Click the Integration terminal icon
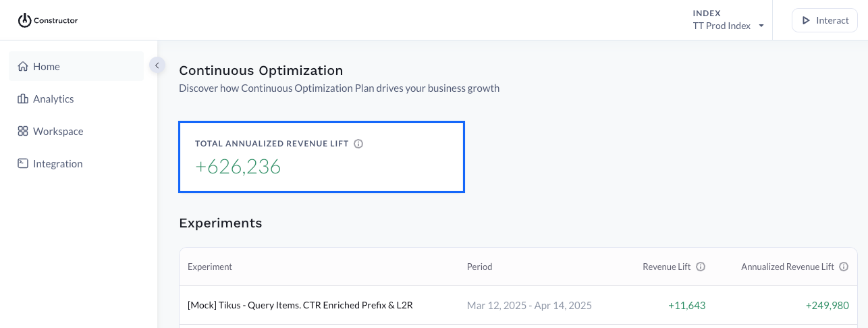 [23, 163]
